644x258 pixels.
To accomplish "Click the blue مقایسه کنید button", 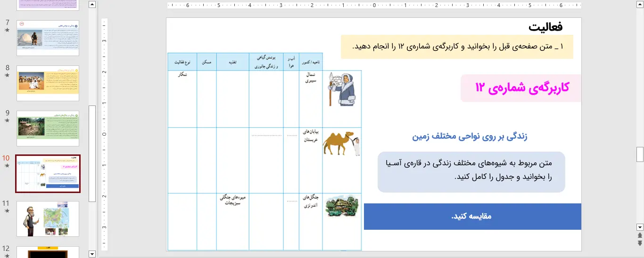I will pyautogui.click(x=472, y=217).
